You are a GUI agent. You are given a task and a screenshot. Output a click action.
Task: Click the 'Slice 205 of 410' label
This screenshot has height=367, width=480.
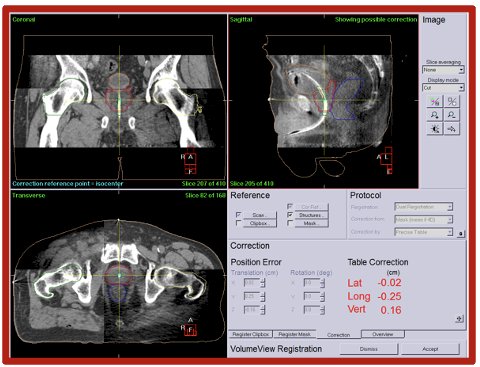pyautogui.click(x=252, y=184)
